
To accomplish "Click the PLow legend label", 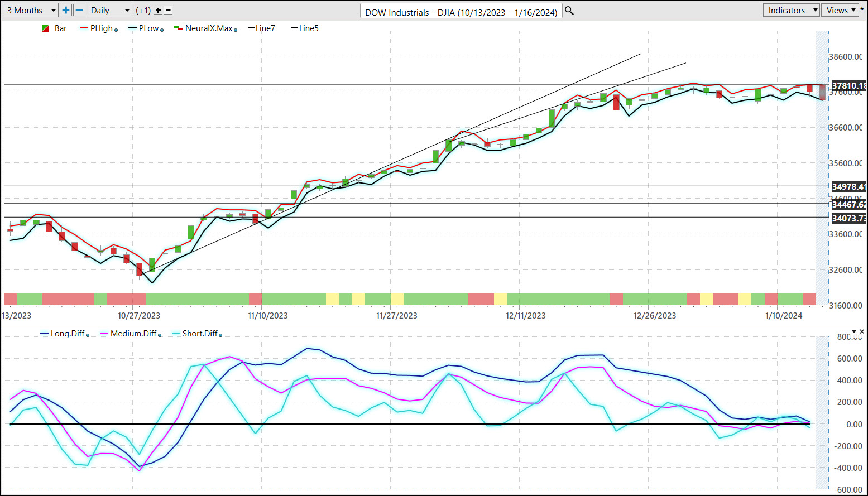I will point(148,28).
